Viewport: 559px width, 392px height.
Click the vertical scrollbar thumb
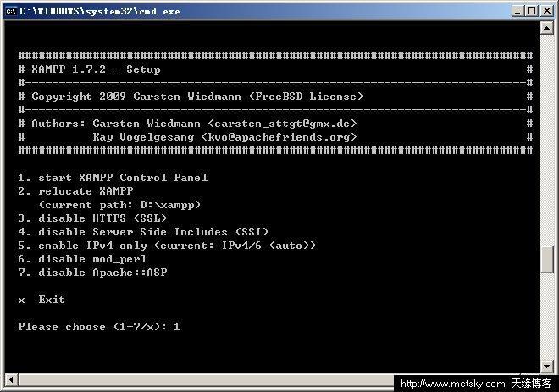[x=546, y=260]
